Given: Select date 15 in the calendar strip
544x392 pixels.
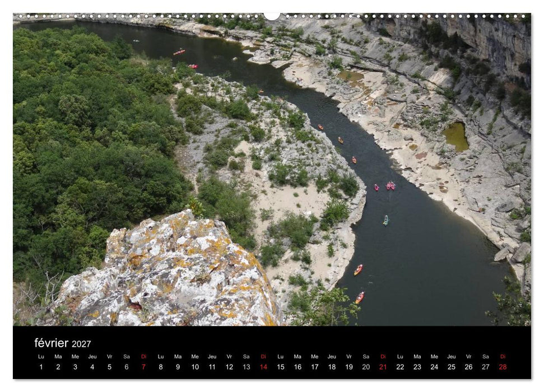Looking at the screenshot, I should [x=281, y=367].
